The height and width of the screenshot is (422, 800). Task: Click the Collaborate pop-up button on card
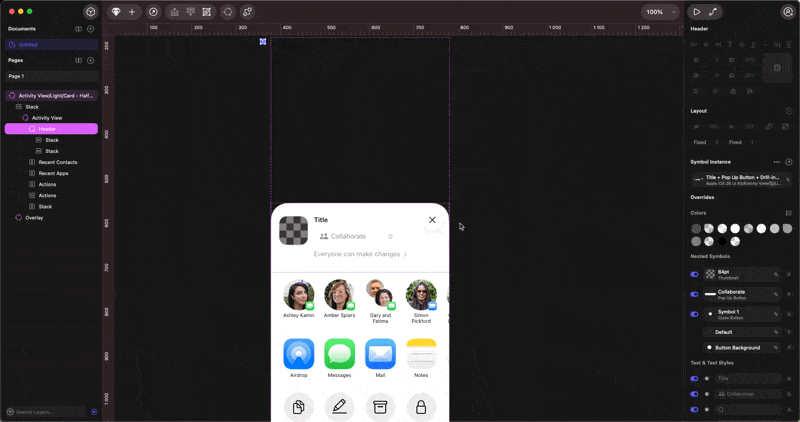point(356,236)
